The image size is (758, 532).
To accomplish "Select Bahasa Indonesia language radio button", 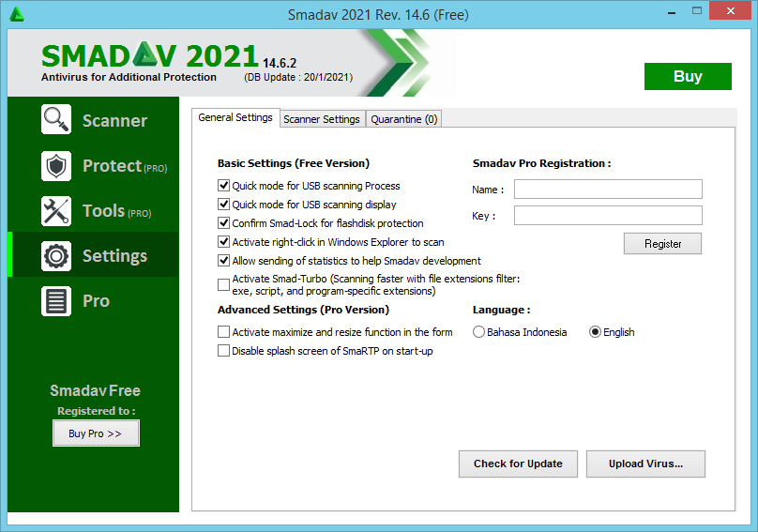I will point(478,332).
